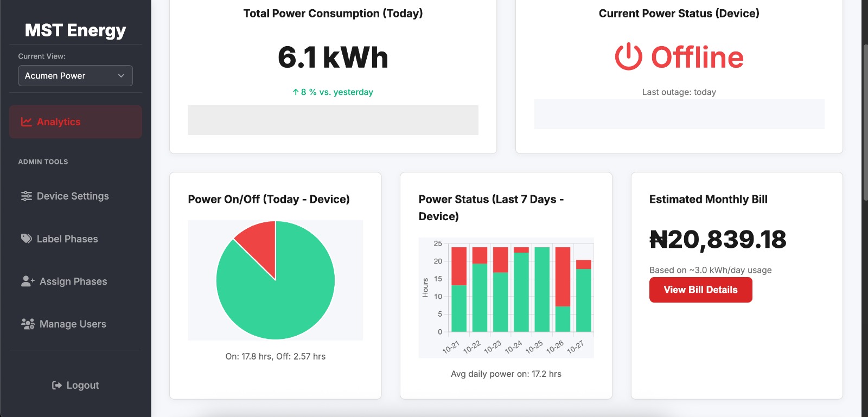
Task: Click the green On portion of pie chart
Action: pos(282,298)
